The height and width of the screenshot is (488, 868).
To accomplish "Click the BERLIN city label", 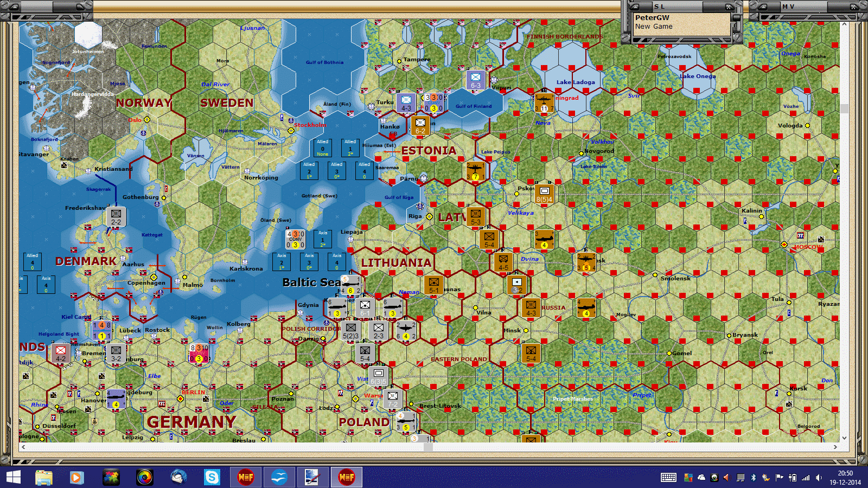I will point(193,392).
